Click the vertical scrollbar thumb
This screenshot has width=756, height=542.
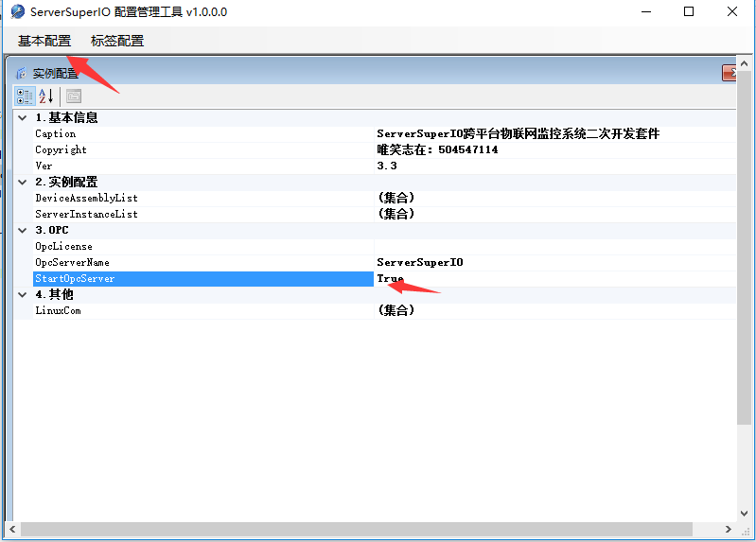(x=744, y=248)
